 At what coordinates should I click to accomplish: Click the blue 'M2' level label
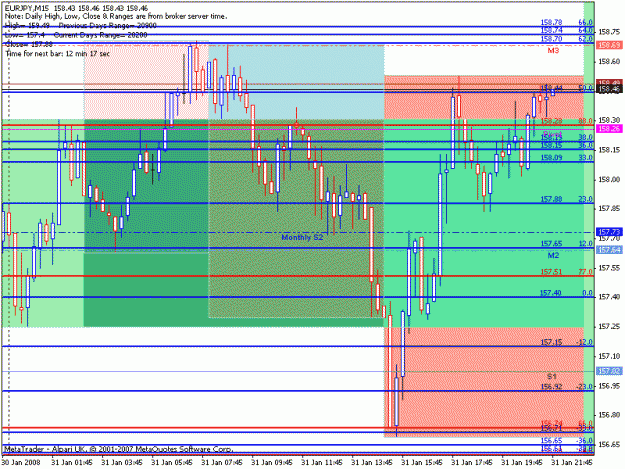click(x=553, y=255)
